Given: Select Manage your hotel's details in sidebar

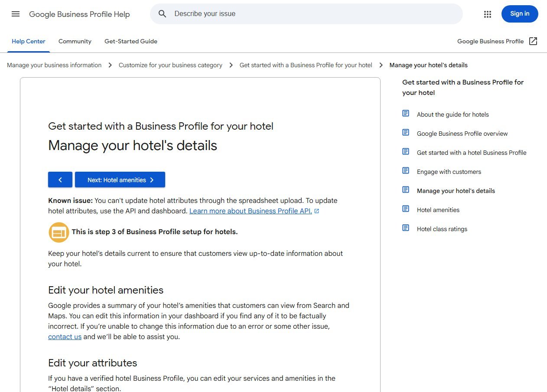Looking at the screenshot, I should (456, 191).
